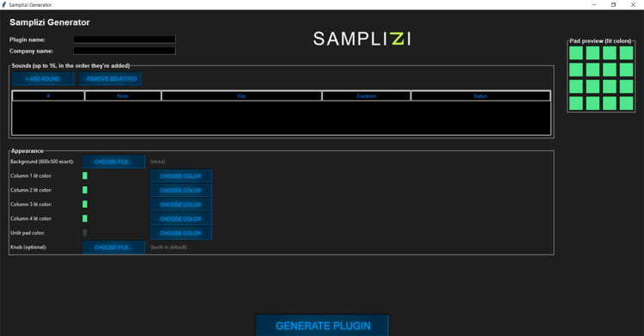Click the Column 1 lit color swatch
The height and width of the screenshot is (336, 644).
(85, 175)
